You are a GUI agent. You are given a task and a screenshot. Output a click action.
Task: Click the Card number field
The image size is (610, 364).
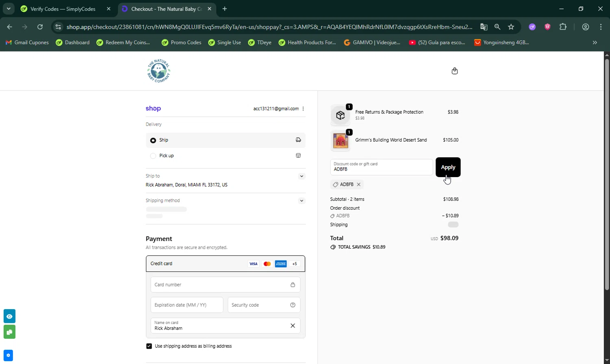tap(225, 285)
